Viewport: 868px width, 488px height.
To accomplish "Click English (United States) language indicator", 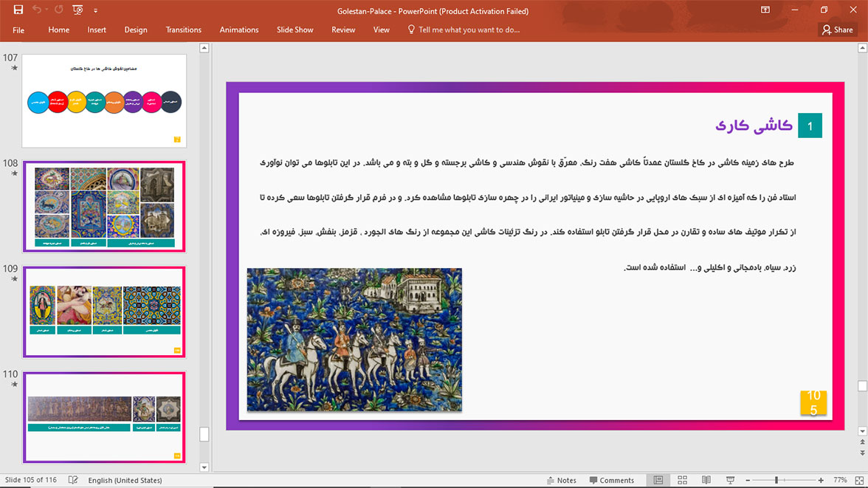I will [x=125, y=480].
